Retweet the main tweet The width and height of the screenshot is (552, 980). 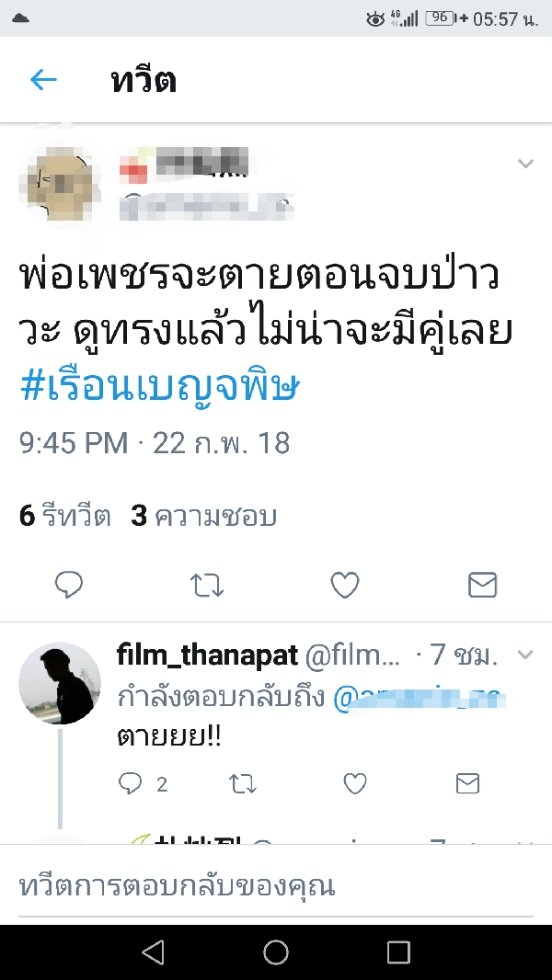coord(207,586)
